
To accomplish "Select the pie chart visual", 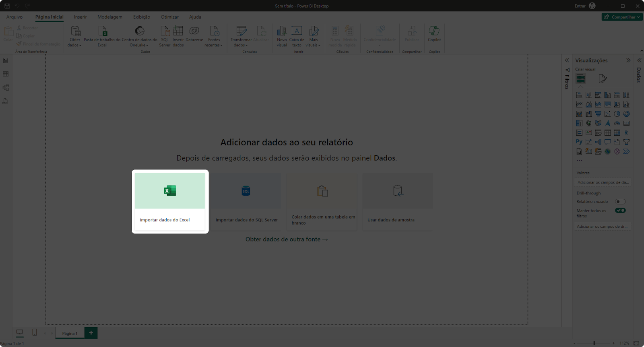I will pos(617,114).
